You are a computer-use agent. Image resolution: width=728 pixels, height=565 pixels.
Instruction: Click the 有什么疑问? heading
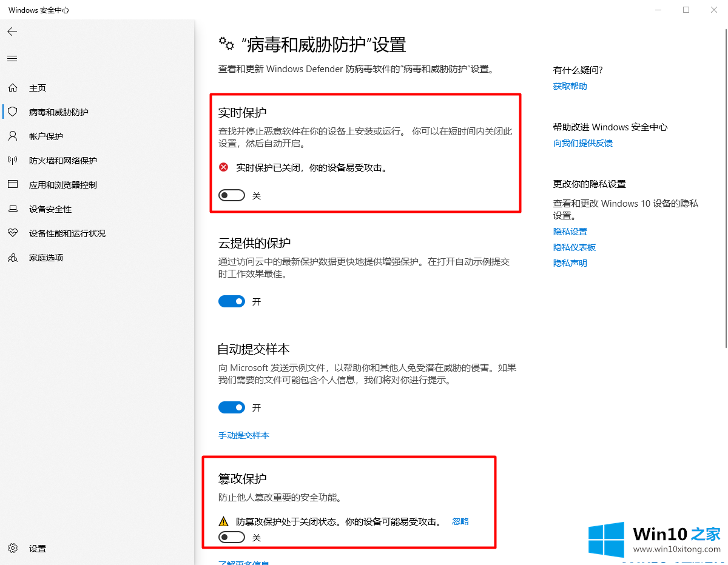pos(578,70)
